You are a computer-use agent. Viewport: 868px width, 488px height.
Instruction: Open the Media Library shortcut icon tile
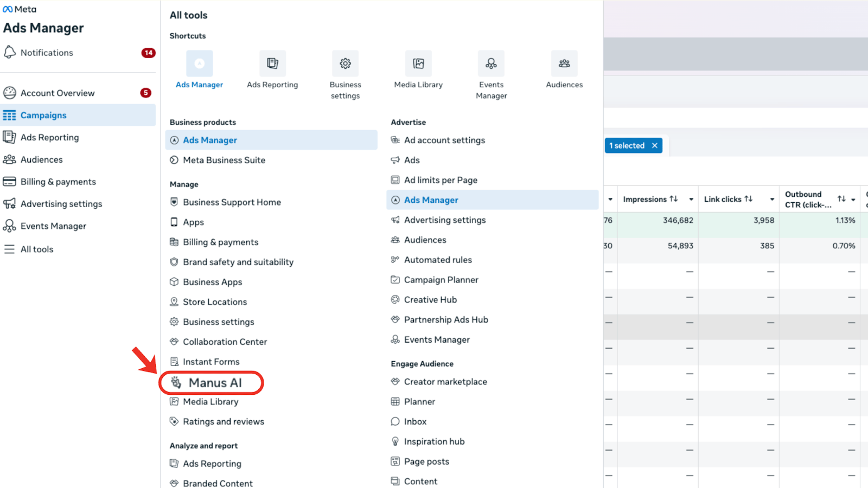pos(418,63)
